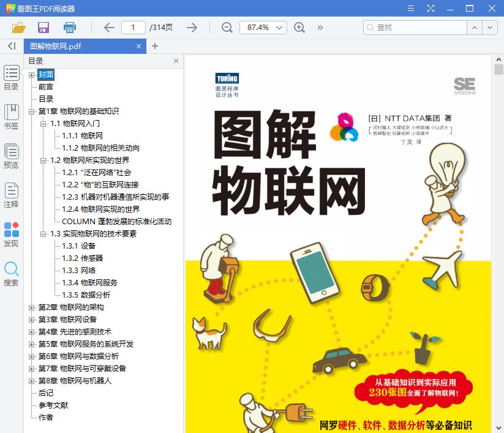Open the 预览 thumbnails panel
The height and width of the screenshot is (433, 504).
(11, 156)
